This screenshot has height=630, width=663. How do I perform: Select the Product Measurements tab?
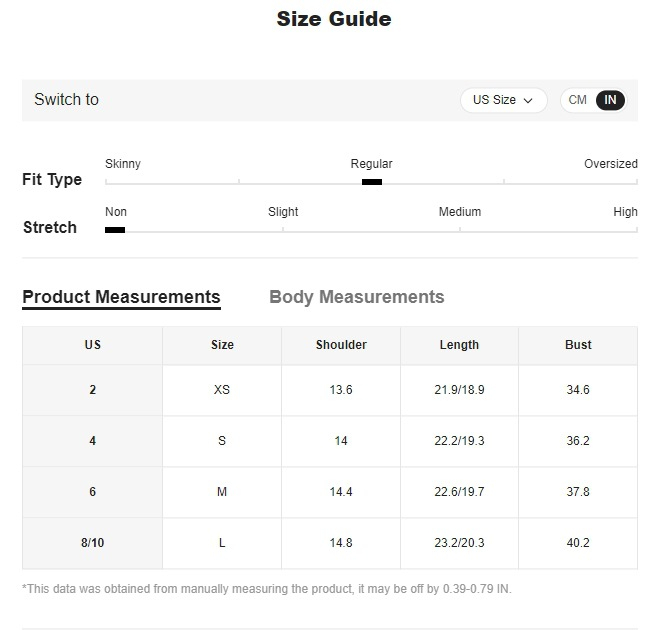point(121,297)
